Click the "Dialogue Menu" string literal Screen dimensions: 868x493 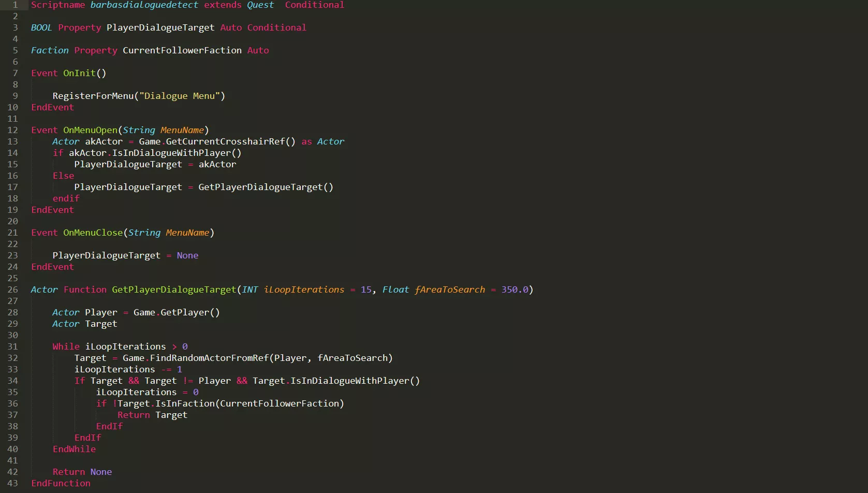(180, 96)
